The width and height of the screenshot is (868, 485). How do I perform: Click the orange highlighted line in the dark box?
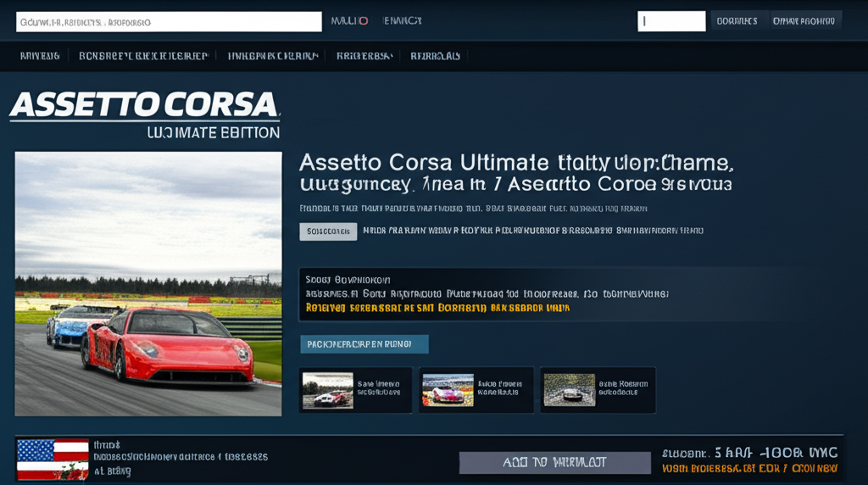(437, 308)
